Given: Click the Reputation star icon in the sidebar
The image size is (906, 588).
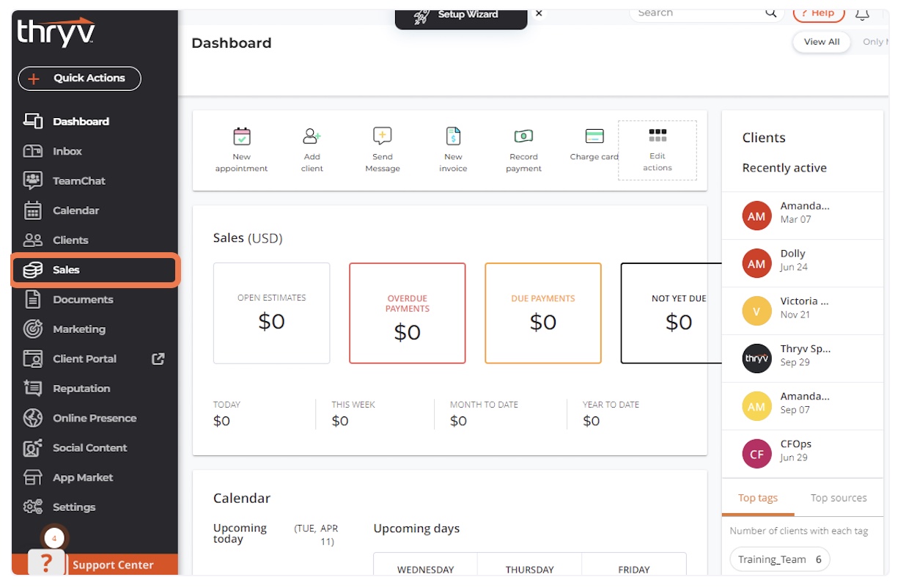Looking at the screenshot, I should point(33,389).
